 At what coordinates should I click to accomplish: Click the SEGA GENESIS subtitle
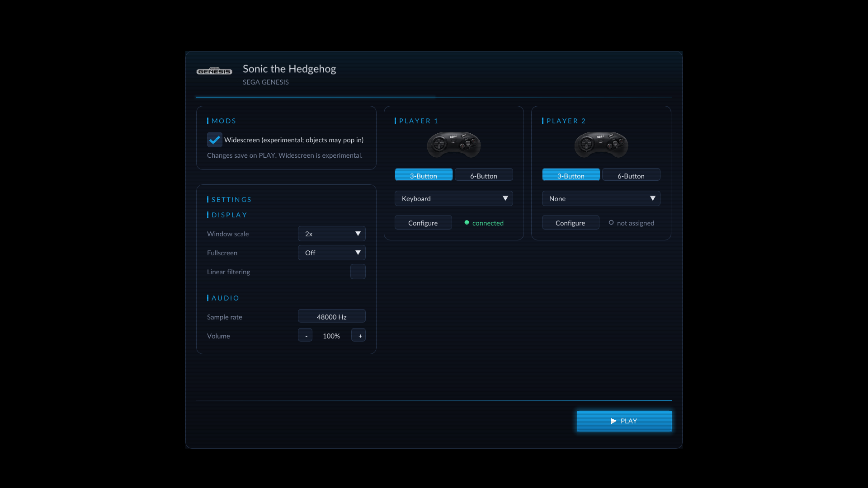[266, 82]
